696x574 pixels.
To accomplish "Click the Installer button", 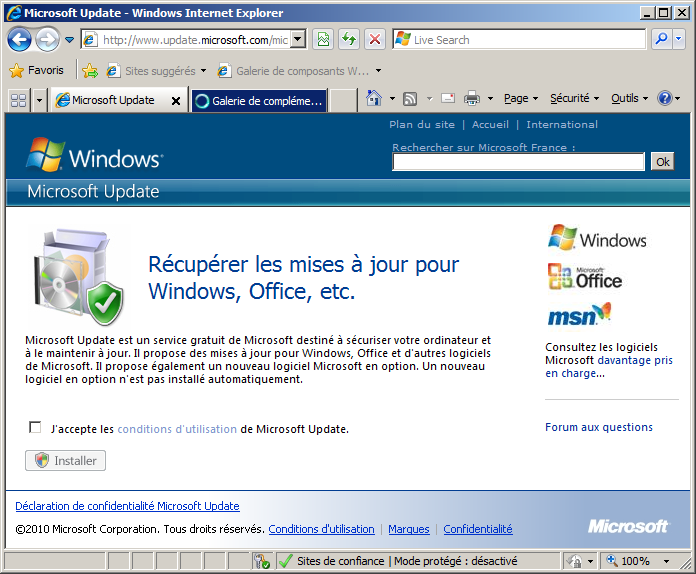I will click(65, 461).
